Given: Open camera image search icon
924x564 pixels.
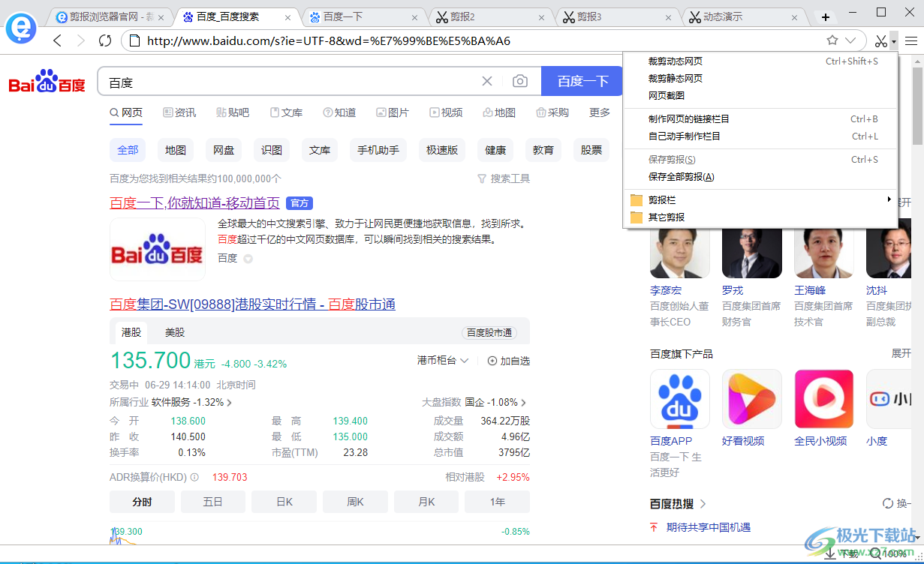Looking at the screenshot, I should tap(520, 81).
